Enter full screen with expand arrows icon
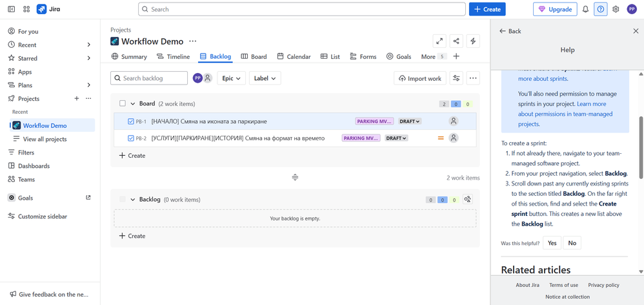The height and width of the screenshot is (305, 644). tap(439, 41)
